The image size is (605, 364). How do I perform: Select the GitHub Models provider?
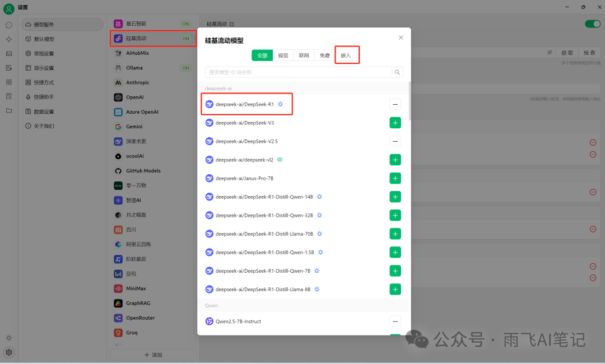[x=153, y=171]
